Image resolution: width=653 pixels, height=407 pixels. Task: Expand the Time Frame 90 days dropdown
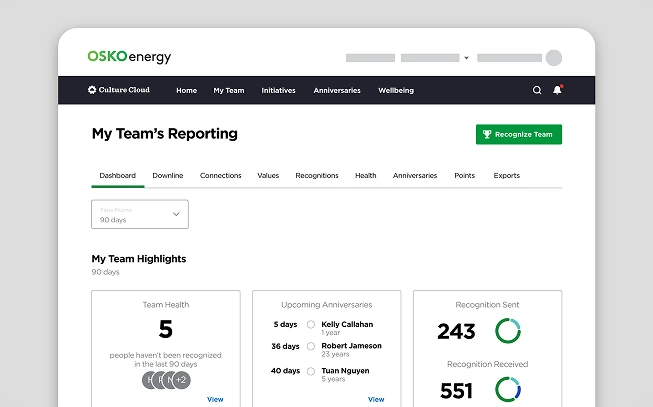[140, 214]
